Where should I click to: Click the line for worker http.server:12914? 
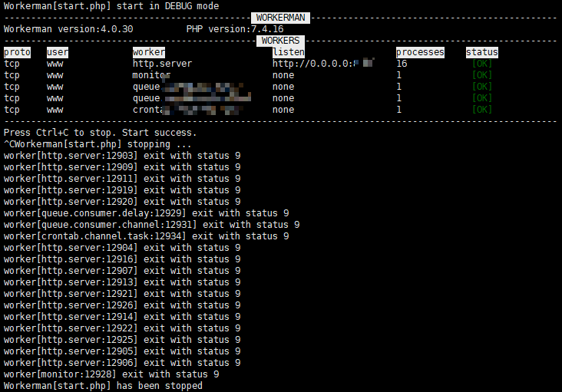122,317
